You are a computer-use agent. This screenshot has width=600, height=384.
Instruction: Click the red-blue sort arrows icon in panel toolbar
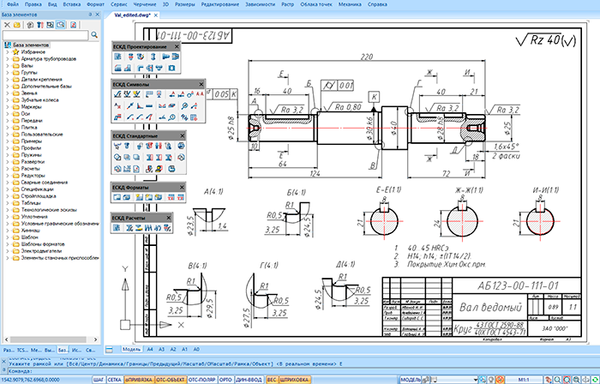click(40, 25)
